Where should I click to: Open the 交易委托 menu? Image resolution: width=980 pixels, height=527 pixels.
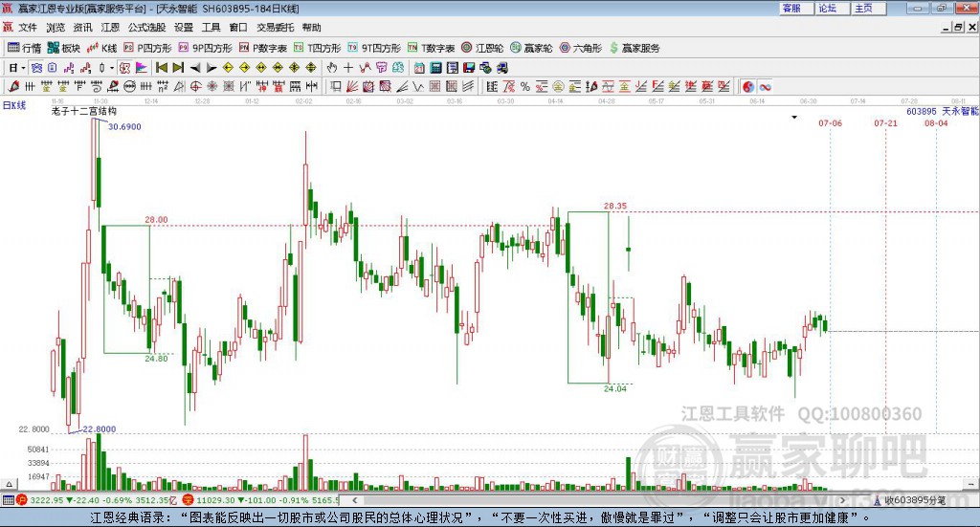click(x=275, y=28)
